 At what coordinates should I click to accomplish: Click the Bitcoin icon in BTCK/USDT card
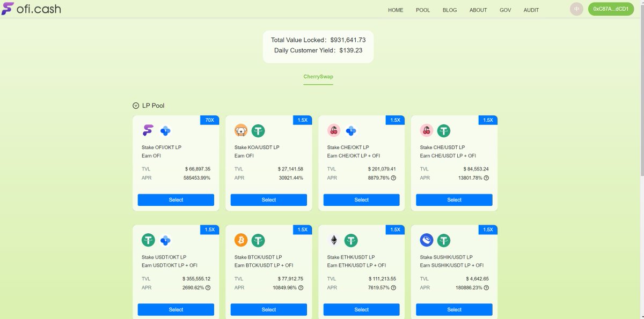tap(241, 240)
